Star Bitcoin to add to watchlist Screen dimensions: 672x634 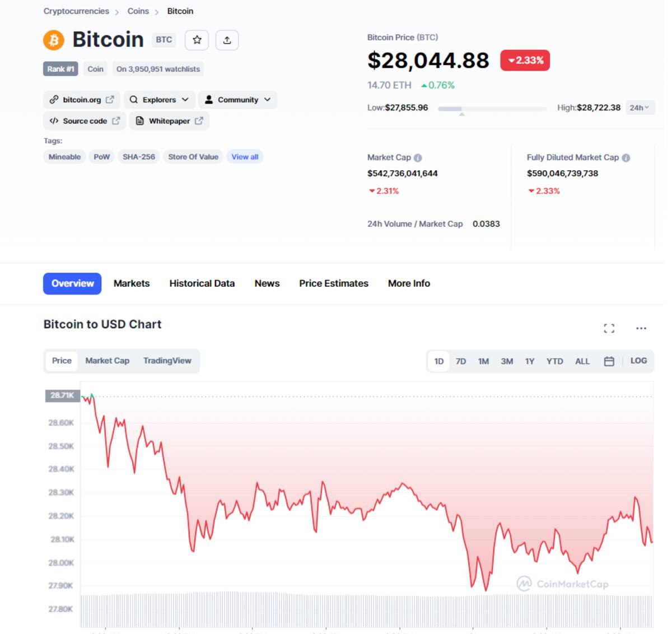pyautogui.click(x=197, y=40)
